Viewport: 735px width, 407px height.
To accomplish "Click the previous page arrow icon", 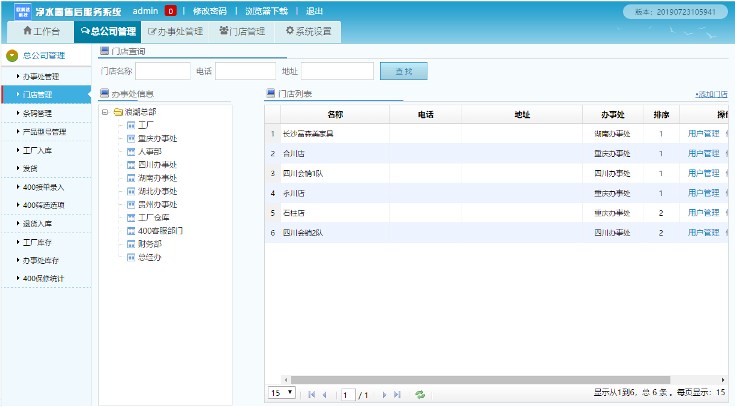I will tap(325, 394).
